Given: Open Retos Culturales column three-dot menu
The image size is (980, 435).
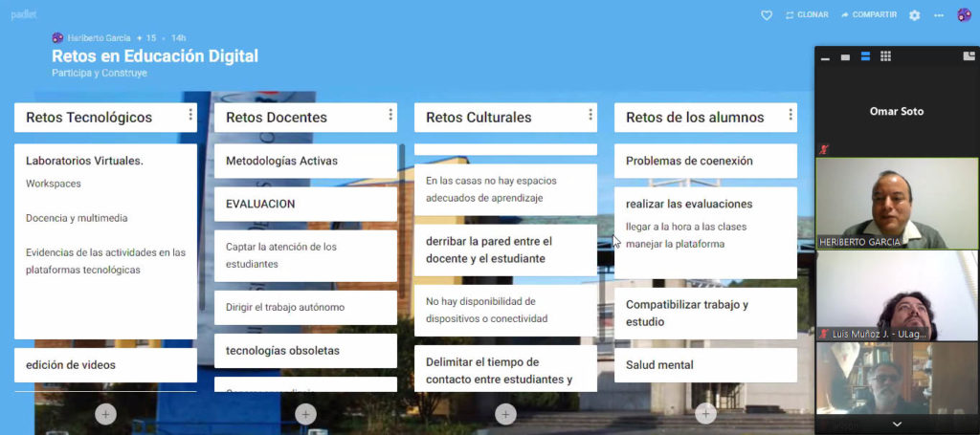Looking at the screenshot, I should pyautogui.click(x=590, y=116).
